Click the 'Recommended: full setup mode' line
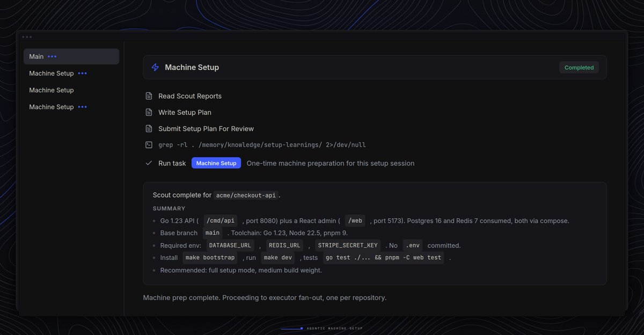 click(x=241, y=270)
